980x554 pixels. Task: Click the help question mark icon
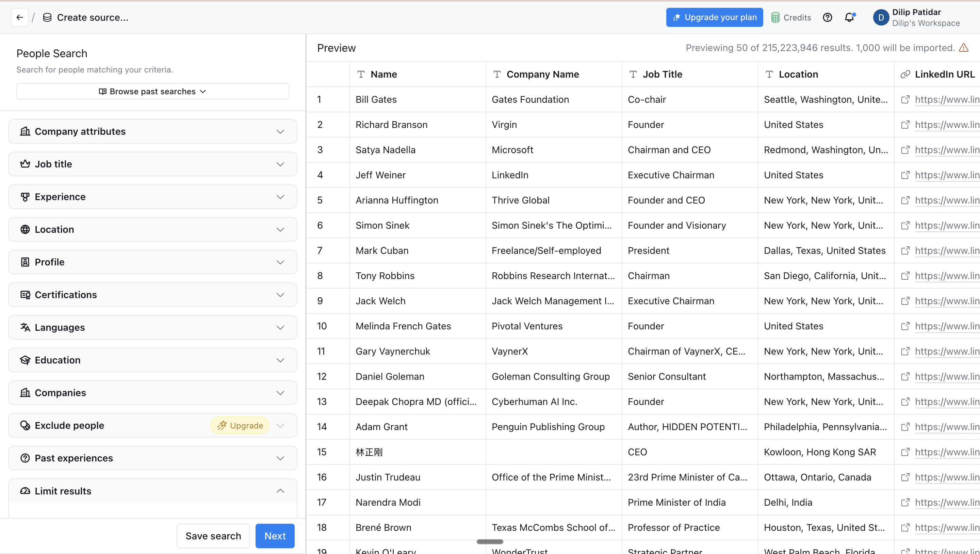827,17
